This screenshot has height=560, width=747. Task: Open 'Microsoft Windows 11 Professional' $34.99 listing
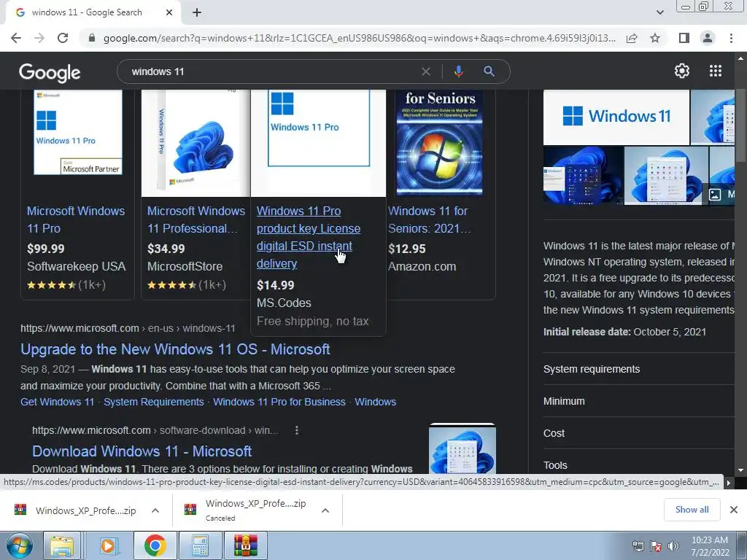(196, 219)
